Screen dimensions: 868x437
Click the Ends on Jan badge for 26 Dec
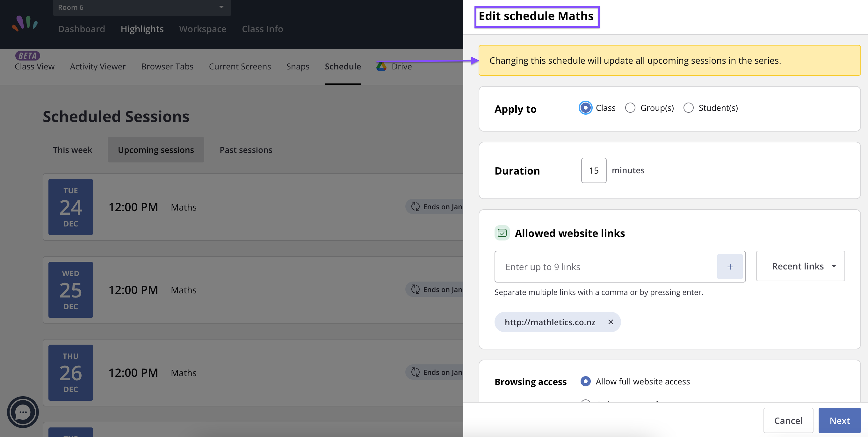(435, 372)
